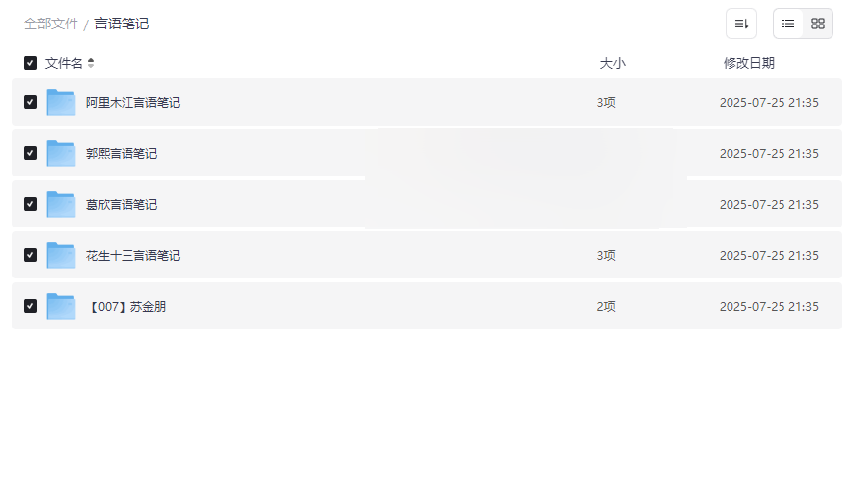Viewport: 857px width, 504px height.
Task: Open the 郭熙言语笔记 folder name
Action: pos(122,153)
